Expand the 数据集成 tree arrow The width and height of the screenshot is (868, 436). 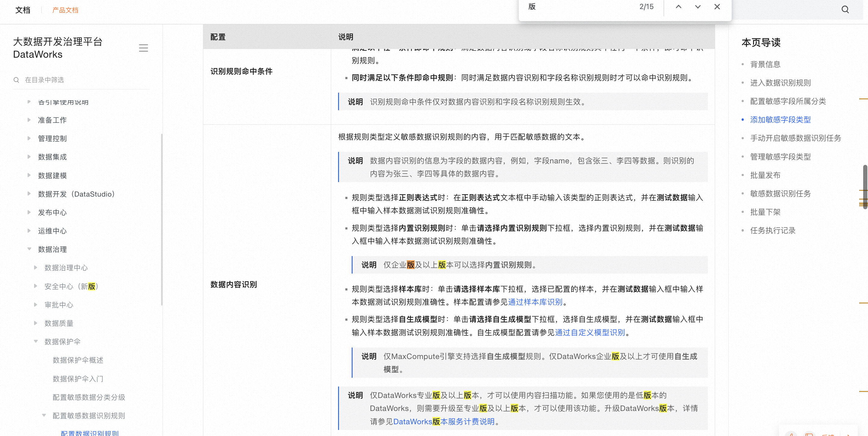point(29,157)
